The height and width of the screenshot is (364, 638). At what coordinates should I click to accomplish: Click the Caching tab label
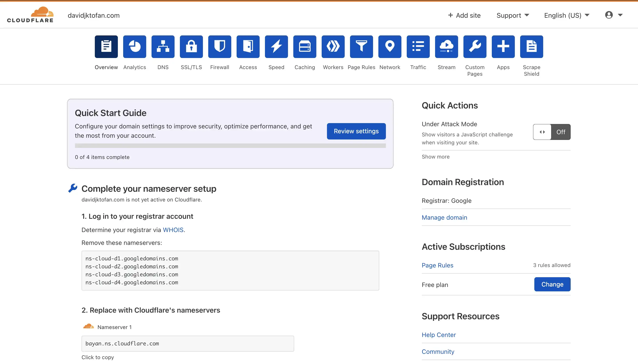[x=305, y=67]
